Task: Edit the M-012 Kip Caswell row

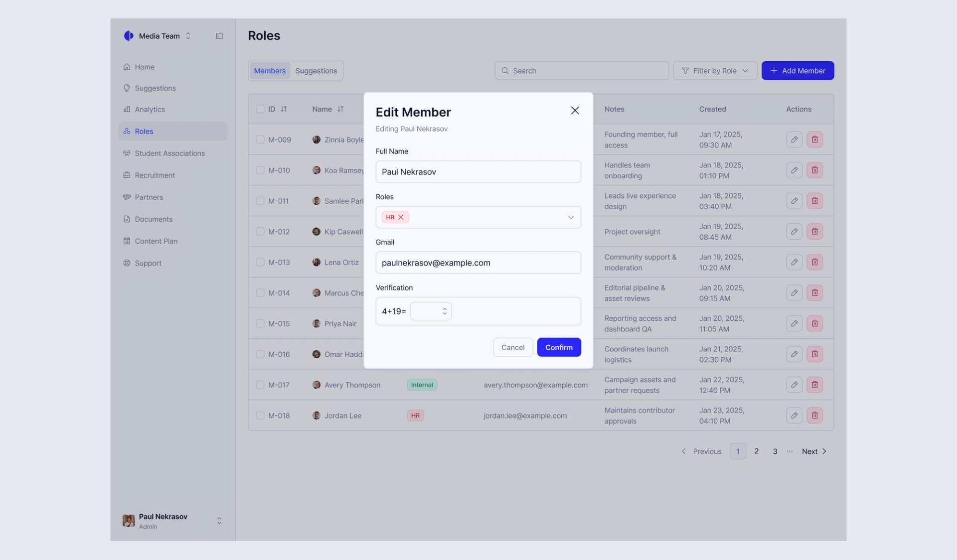Action: [x=794, y=232]
